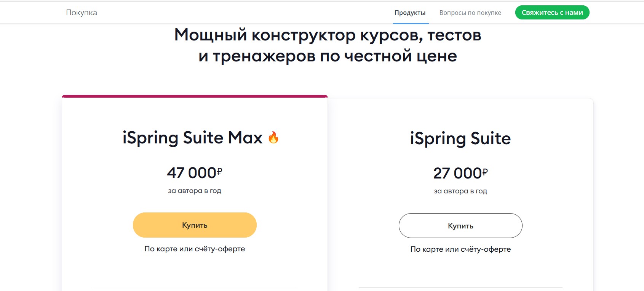Click the ruble sign next to 47 000
This screenshot has height=291, width=644.
coord(219,171)
